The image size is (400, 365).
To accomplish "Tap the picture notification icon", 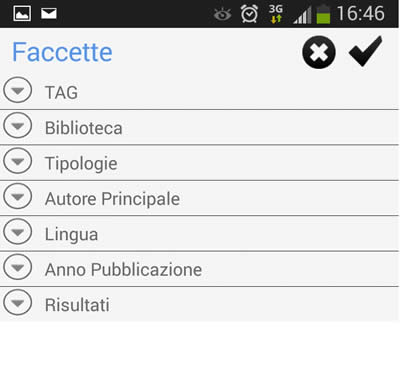I will [22, 14].
